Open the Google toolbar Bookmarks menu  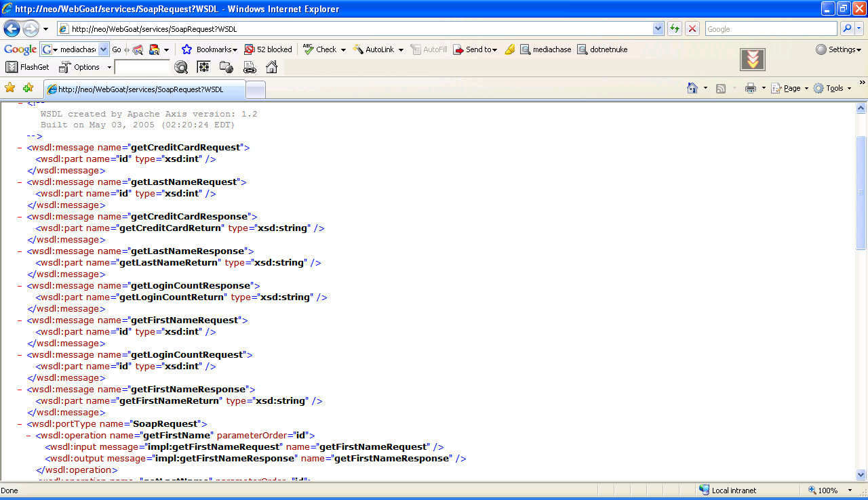210,49
